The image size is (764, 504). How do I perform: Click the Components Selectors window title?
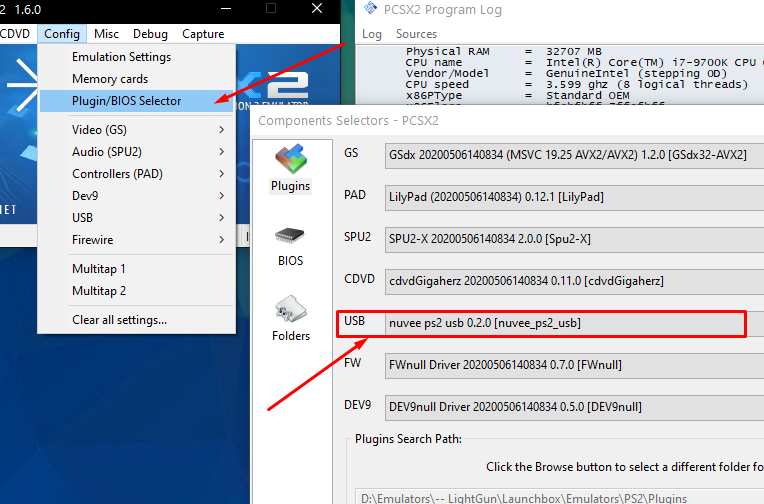click(348, 120)
